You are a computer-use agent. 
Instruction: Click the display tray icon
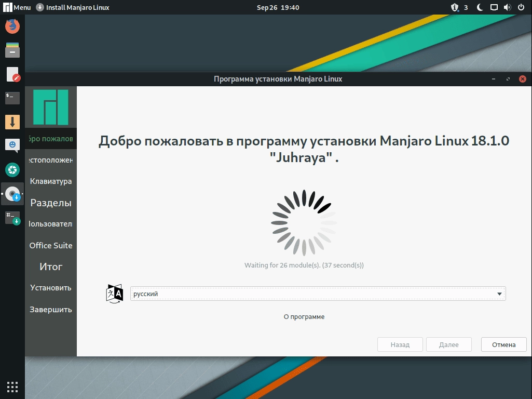click(494, 7)
